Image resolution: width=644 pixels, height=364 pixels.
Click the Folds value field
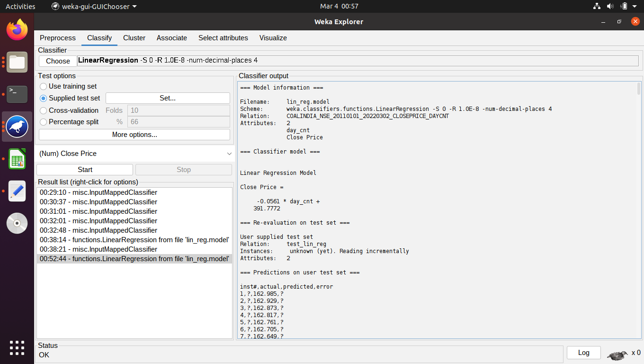tap(179, 110)
